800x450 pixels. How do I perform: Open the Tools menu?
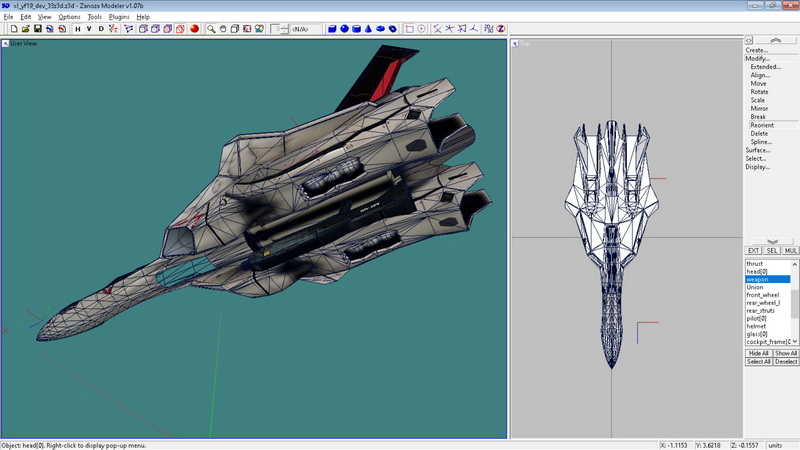click(94, 17)
